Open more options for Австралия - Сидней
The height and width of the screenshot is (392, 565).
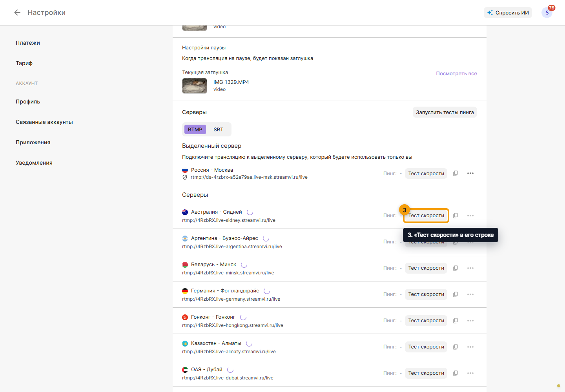[470, 216]
